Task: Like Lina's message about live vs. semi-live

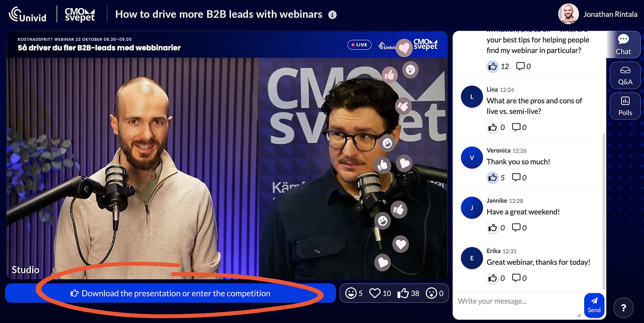Action: 493,127
